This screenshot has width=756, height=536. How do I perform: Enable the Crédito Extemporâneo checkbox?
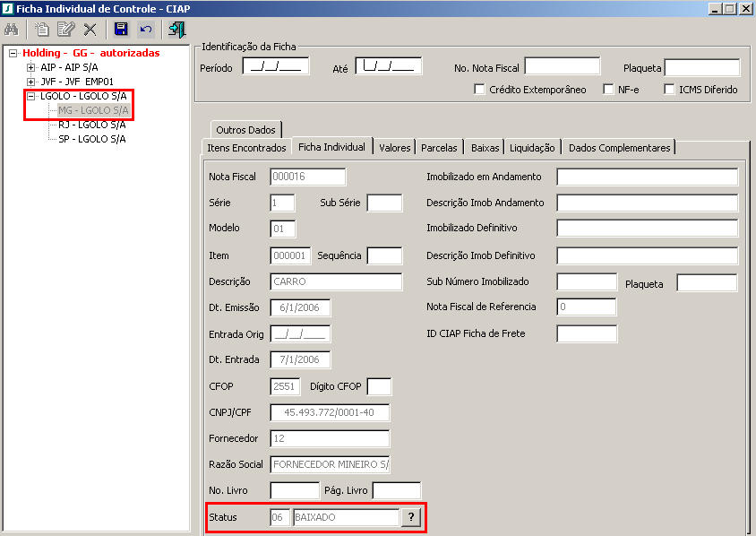pyautogui.click(x=480, y=90)
